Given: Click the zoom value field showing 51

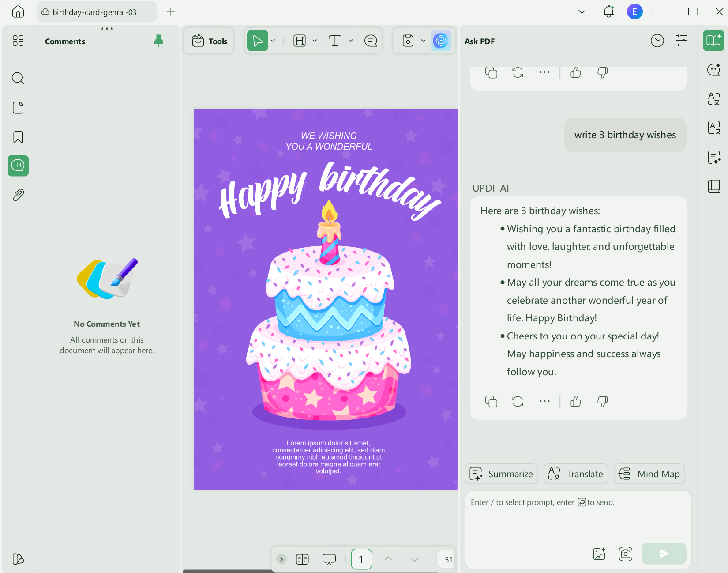Looking at the screenshot, I should [x=447, y=559].
